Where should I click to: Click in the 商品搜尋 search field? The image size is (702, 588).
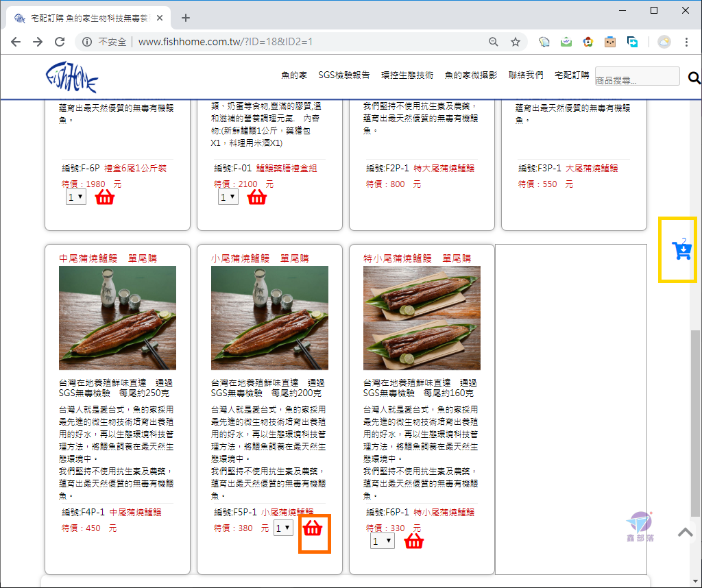point(637,76)
